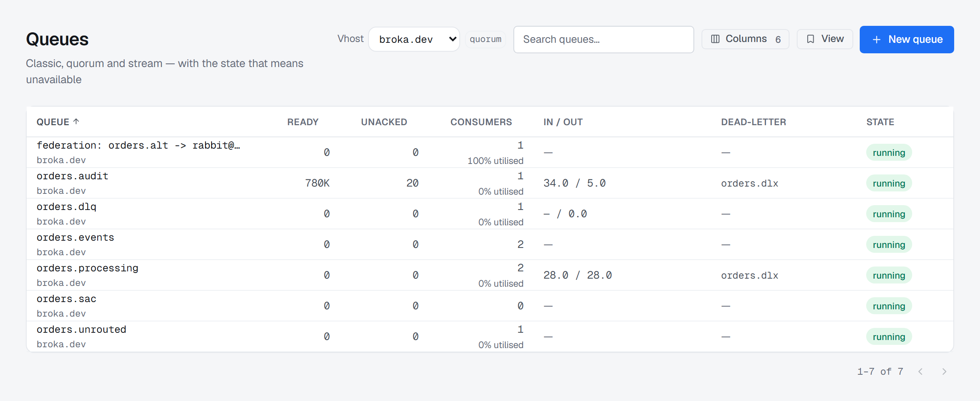The height and width of the screenshot is (401, 980).
Task: Open the orders.unrouted queue
Action: click(x=82, y=330)
